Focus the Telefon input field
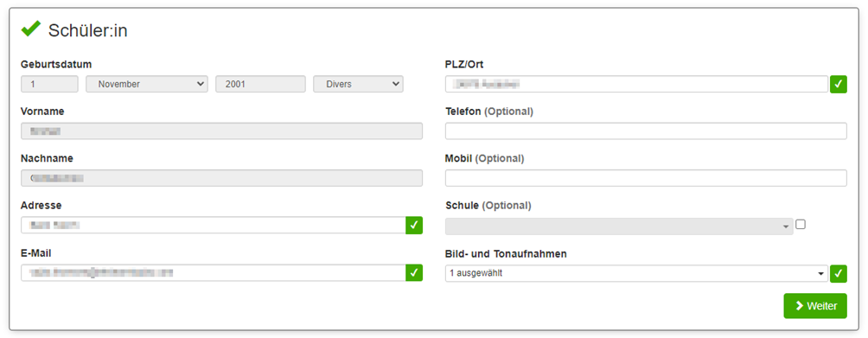The width and height of the screenshot is (868, 338). tap(646, 131)
